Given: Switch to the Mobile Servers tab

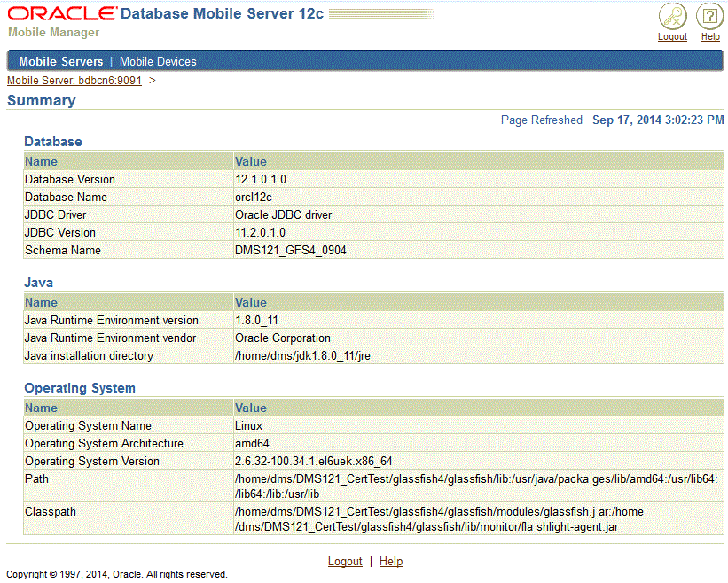Looking at the screenshot, I should click(61, 61).
